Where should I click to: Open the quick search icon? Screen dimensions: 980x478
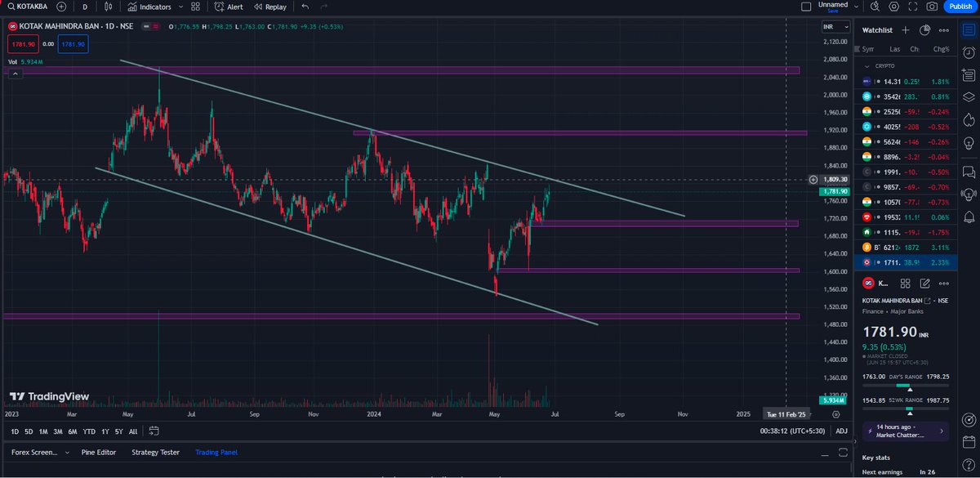(873, 7)
